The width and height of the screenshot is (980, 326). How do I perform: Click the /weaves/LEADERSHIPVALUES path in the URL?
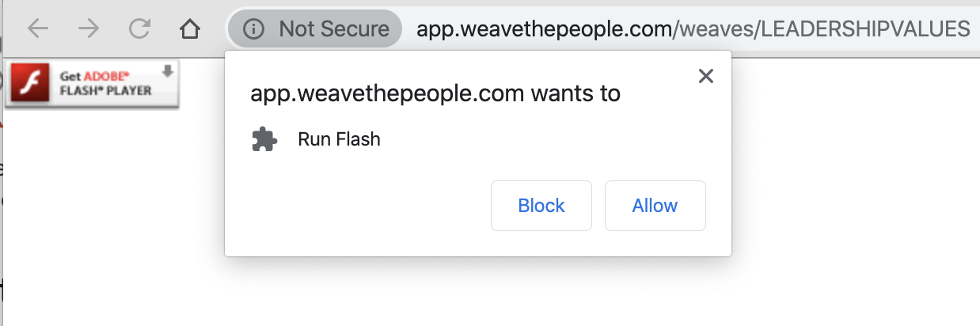click(x=820, y=30)
